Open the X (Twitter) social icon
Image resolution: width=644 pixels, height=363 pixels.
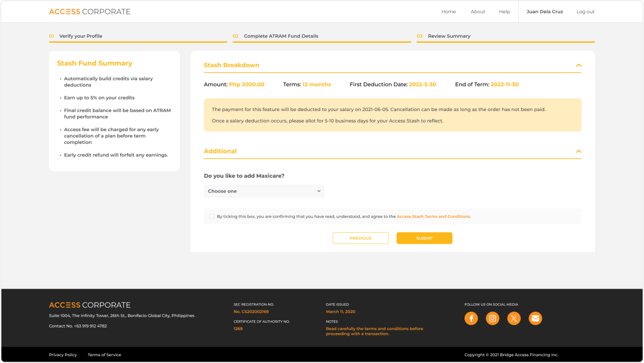[514, 318]
